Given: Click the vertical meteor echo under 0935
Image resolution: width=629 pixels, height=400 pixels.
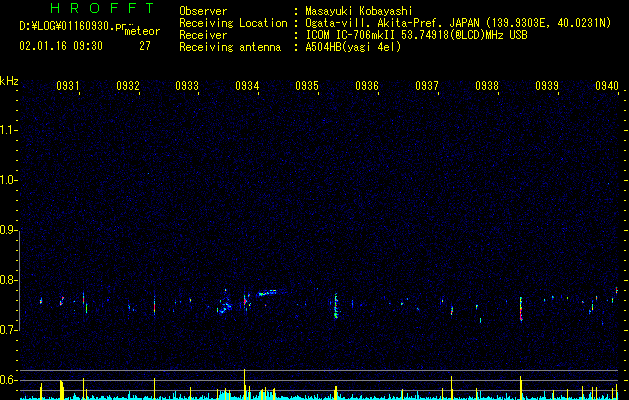Looking at the screenshot, I should point(336,306).
